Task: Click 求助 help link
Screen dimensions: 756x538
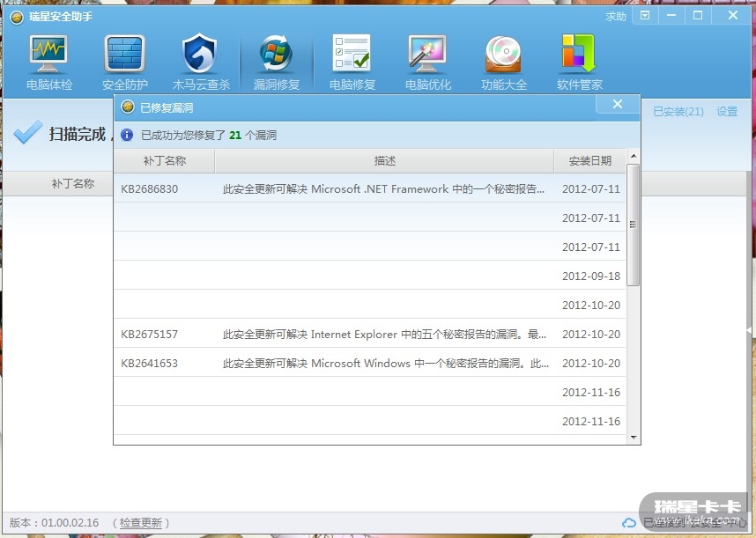Action: [616, 17]
